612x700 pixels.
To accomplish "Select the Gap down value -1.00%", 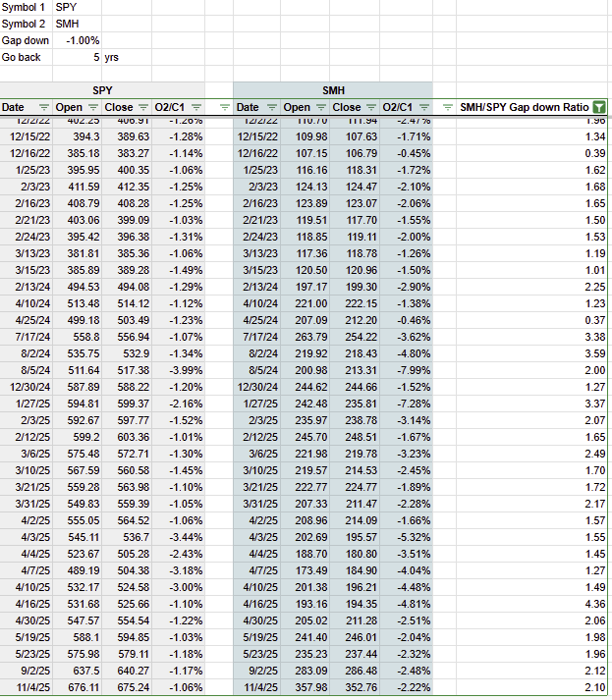I will (x=78, y=40).
